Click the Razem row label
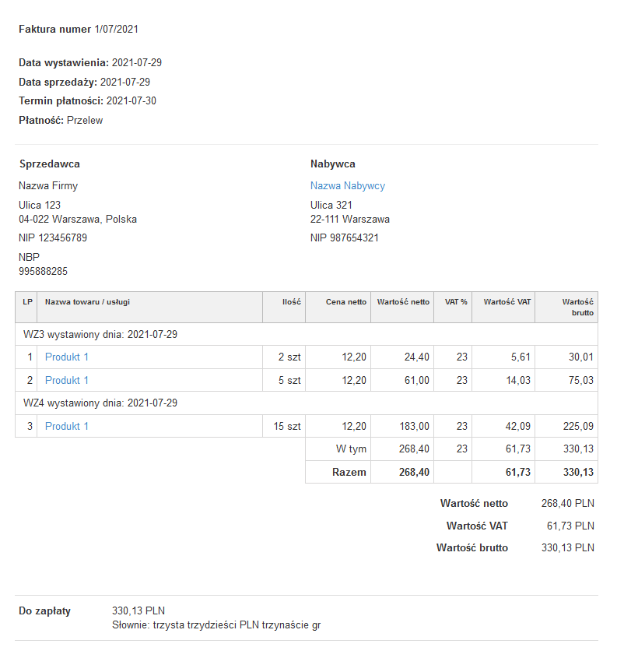Image resolution: width=617 pixels, height=672 pixels. pos(349,472)
